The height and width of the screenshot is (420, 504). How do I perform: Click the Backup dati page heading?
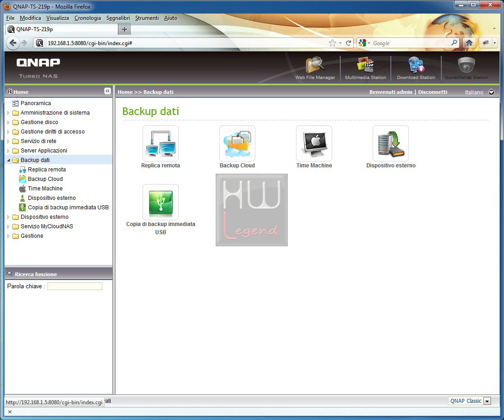[150, 111]
